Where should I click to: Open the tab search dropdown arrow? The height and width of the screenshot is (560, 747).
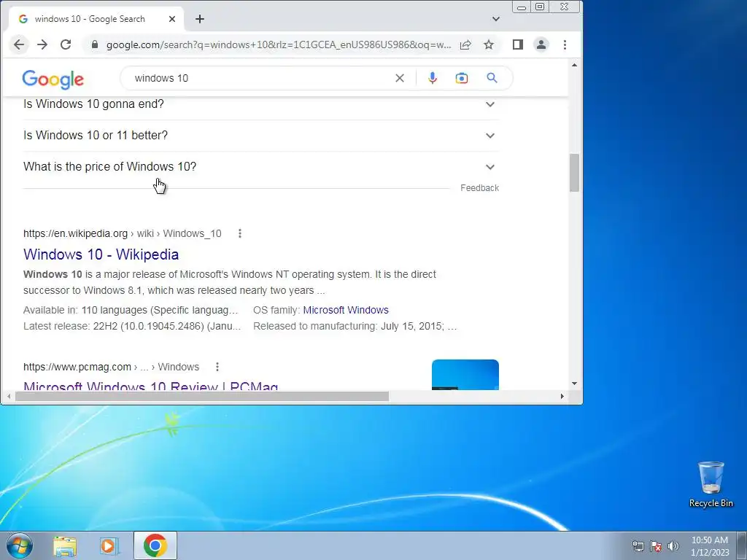pyautogui.click(x=496, y=19)
